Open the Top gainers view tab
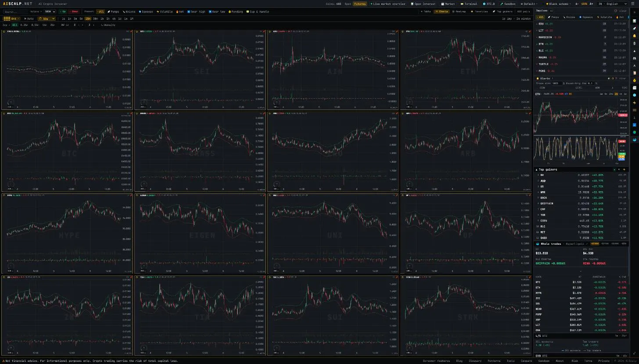 503,11
